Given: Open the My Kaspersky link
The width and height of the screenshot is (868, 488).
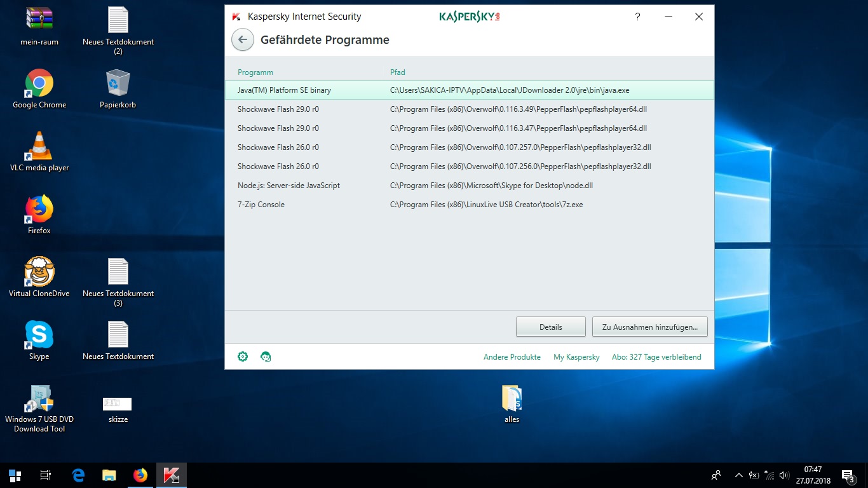Looking at the screenshot, I should (x=576, y=357).
